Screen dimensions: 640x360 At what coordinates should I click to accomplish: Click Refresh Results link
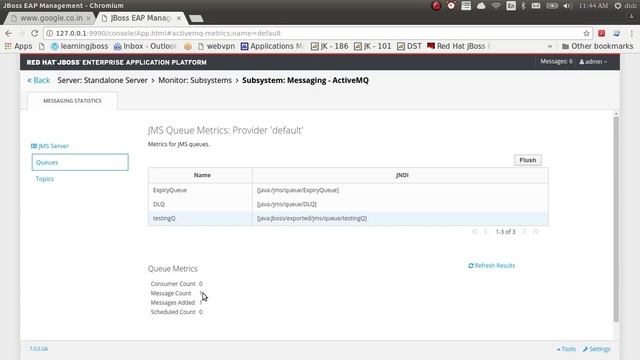tap(491, 266)
